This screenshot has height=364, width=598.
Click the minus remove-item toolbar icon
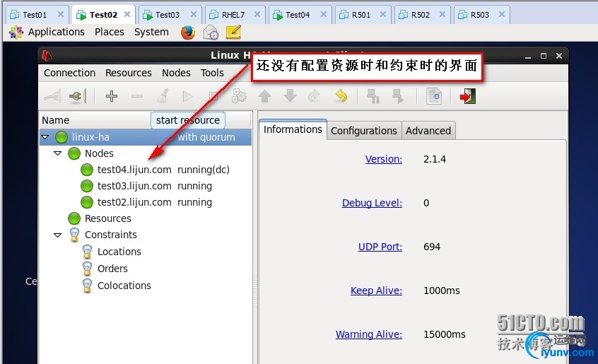tap(137, 96)
